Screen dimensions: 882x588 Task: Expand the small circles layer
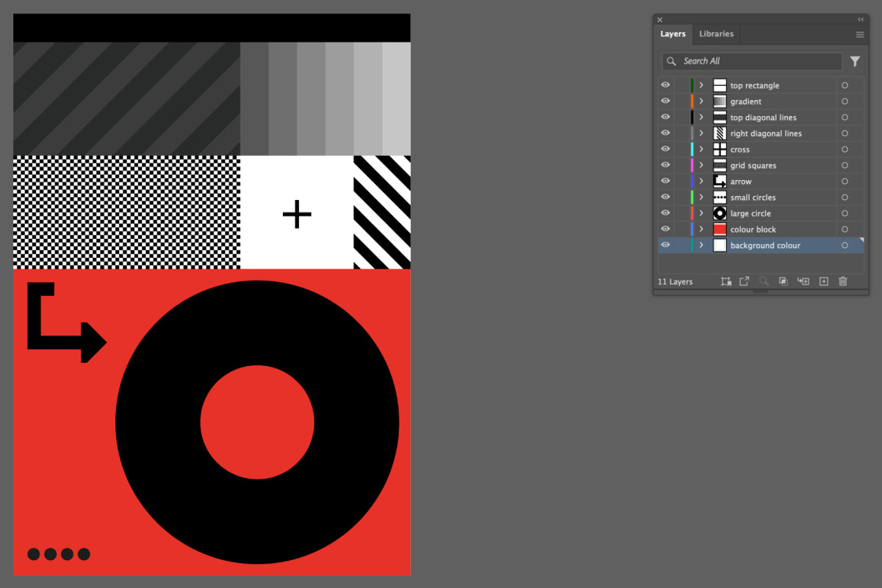pos(701,197)
